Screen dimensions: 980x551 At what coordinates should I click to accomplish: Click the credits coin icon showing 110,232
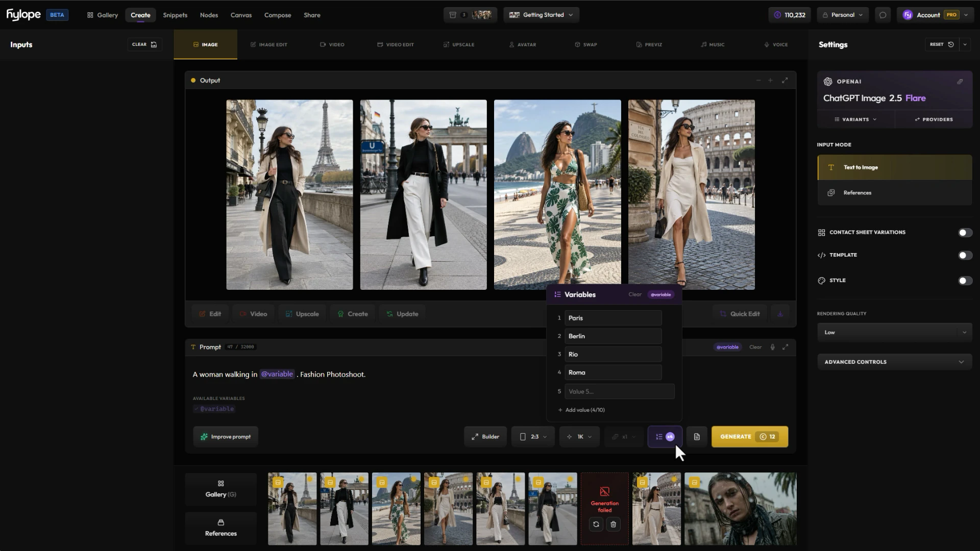777,15
